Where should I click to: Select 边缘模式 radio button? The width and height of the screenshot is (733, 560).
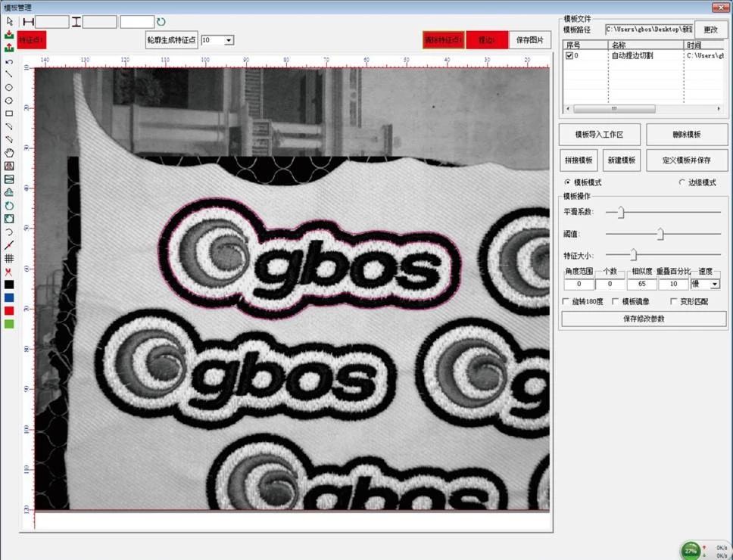pos(682,182)
